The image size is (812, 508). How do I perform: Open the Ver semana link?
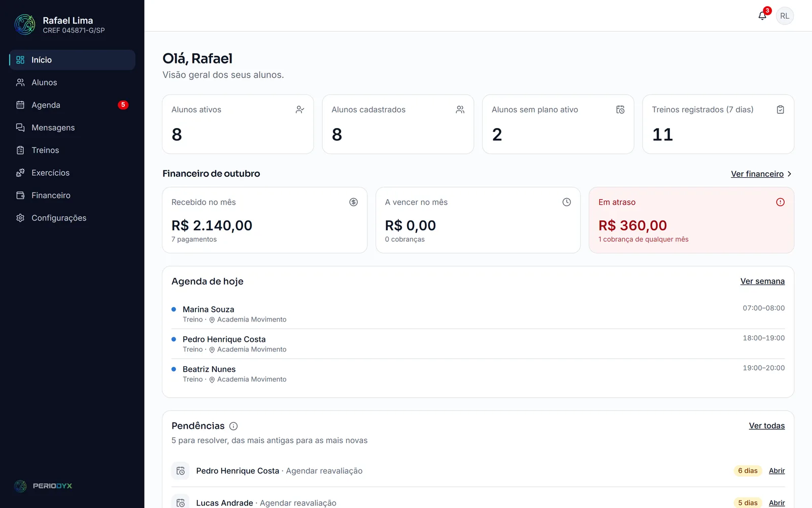click(762, 281)
